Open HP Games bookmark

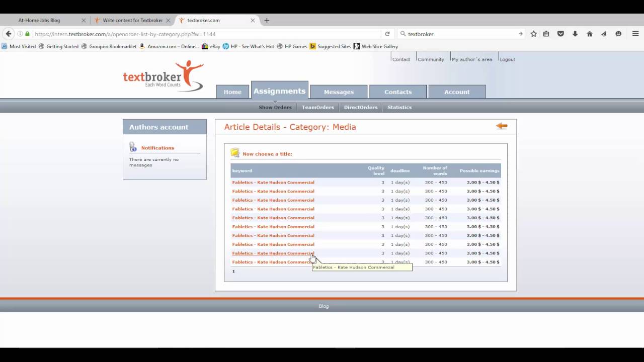(x=292, y=46)
